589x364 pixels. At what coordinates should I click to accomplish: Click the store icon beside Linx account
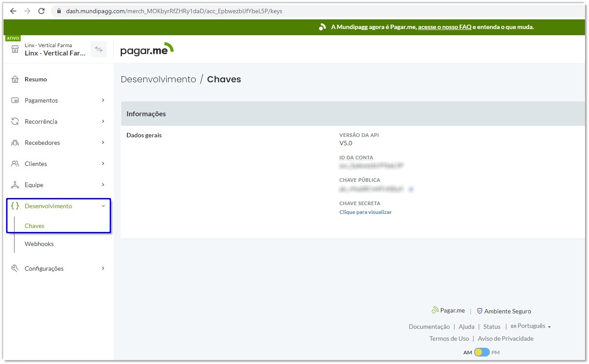point(15,49)
